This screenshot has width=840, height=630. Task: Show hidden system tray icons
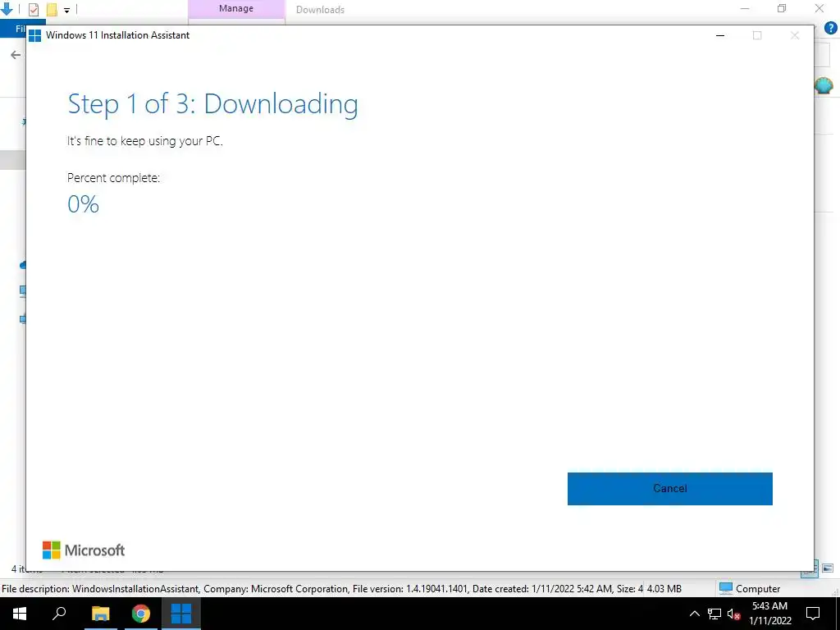click(x=694, y=614)
